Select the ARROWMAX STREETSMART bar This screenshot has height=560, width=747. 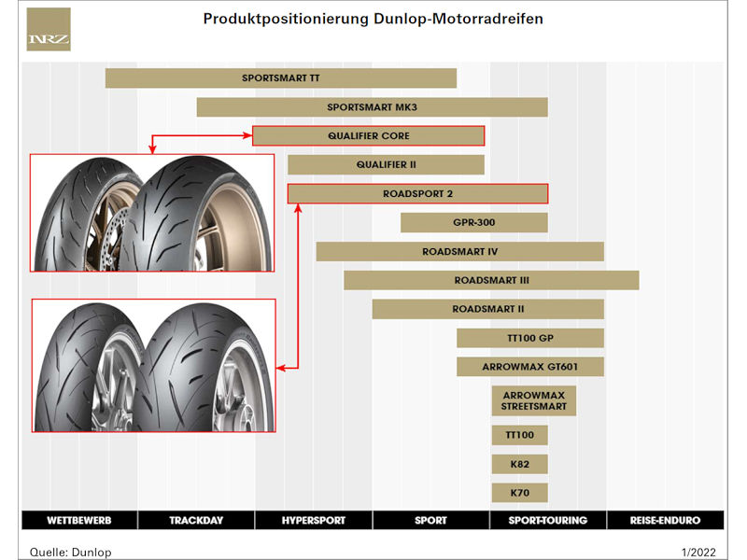click(x=533, y=401)
